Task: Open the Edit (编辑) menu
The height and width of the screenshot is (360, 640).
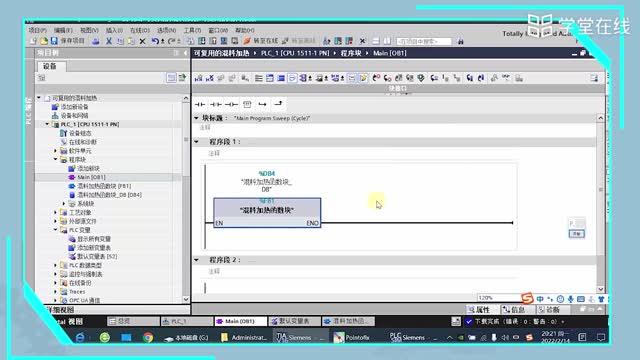Action: (63, 30)
